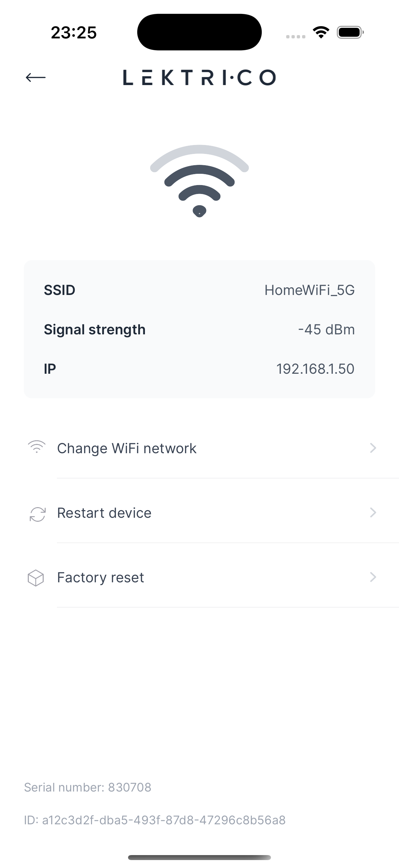The width and height of the screenshot is (399, 868).
Task: Choose the Factory reset menu item
Action: coord(100,578)
